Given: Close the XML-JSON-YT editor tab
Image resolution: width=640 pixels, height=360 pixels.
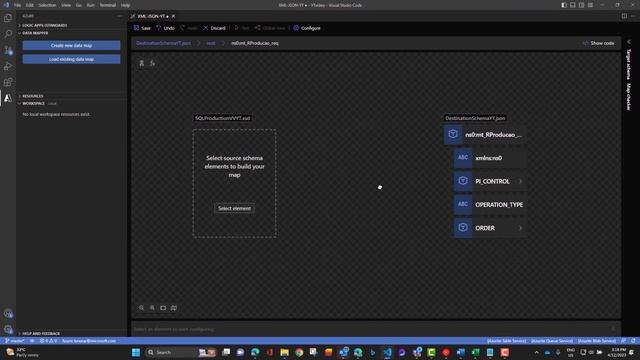Looking at the screenshot, I should tap(173, 16).
